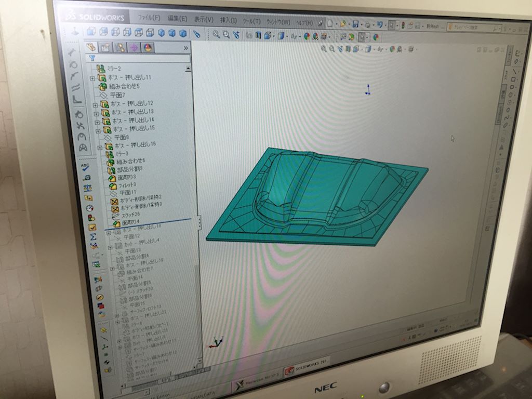Image resolution: width=532 pixels, height=399 pixels.
Task: Expand ボス-押し出し12 in the tree
Action: coord(96,105)
